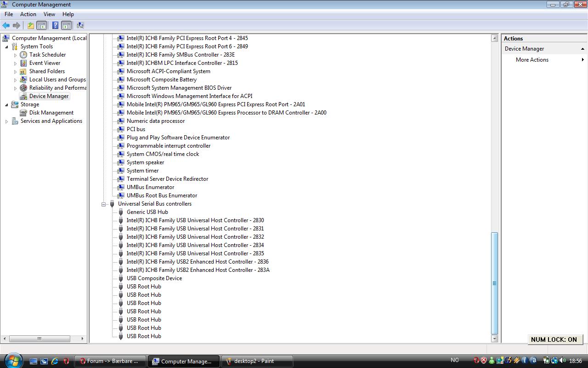Click the green Messenger buddy tray icon
588x368 pixels.
click(492, 361)
